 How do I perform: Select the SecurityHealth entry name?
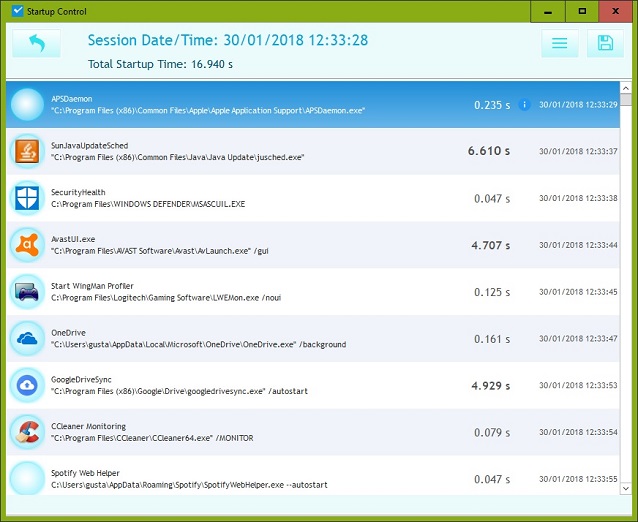pyautogui.click(x=78, y=192)
